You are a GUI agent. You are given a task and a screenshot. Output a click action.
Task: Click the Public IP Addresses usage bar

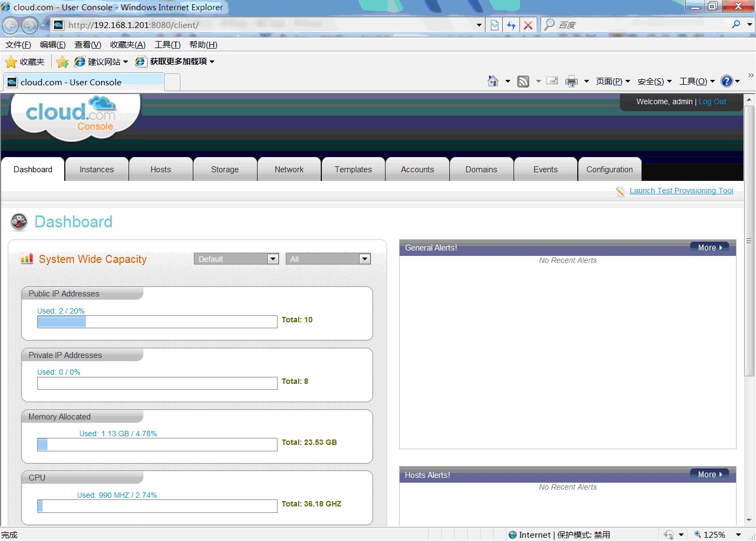pos(157,322)
